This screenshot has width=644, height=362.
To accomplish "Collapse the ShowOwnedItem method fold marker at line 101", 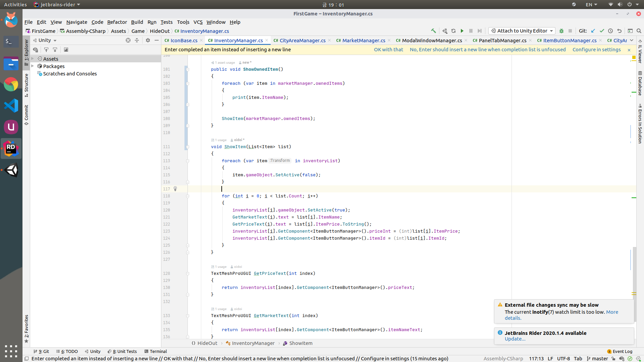I will click(x=187, y=69).
